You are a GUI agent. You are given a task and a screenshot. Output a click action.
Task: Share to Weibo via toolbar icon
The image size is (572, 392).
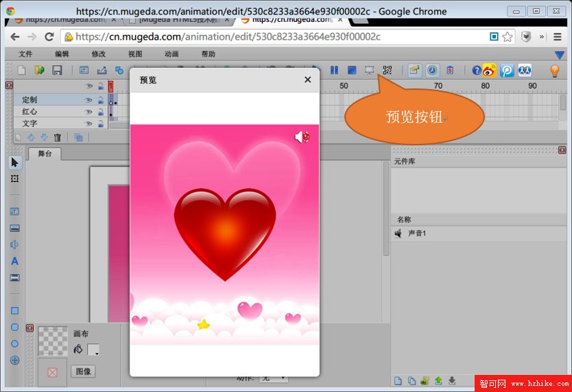489,70
